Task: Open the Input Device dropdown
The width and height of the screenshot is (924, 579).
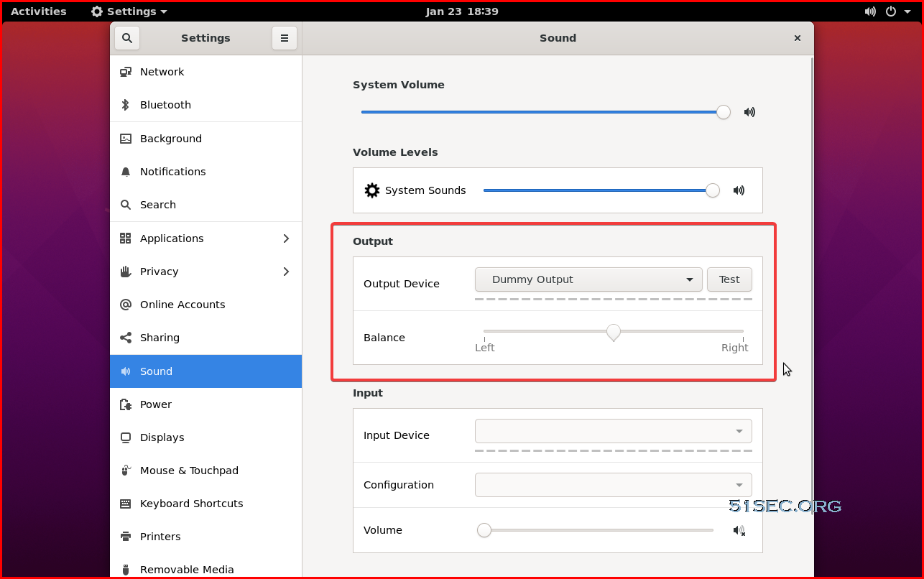Action: point(614,431)
